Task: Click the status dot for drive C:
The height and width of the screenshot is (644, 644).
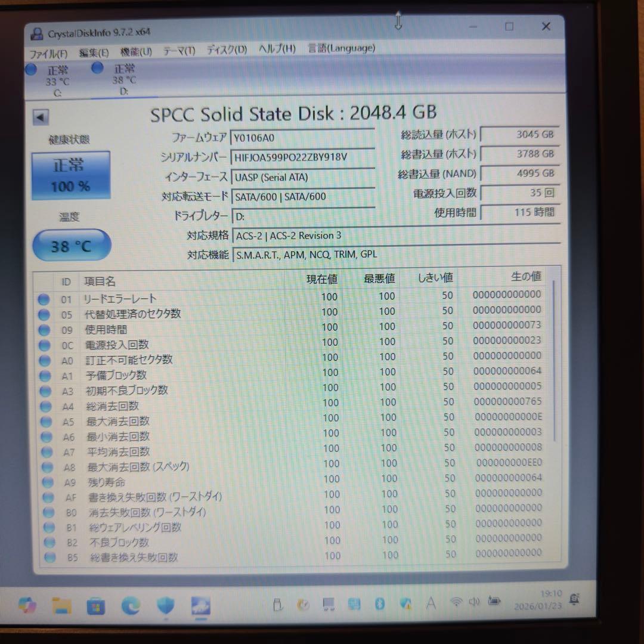Action: (x=30, y=69)
